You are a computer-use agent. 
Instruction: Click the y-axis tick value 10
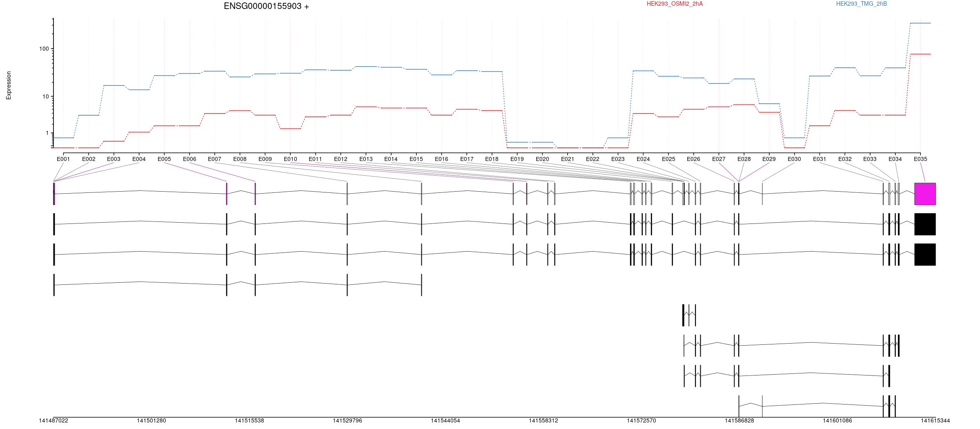(x=45, y=96)
